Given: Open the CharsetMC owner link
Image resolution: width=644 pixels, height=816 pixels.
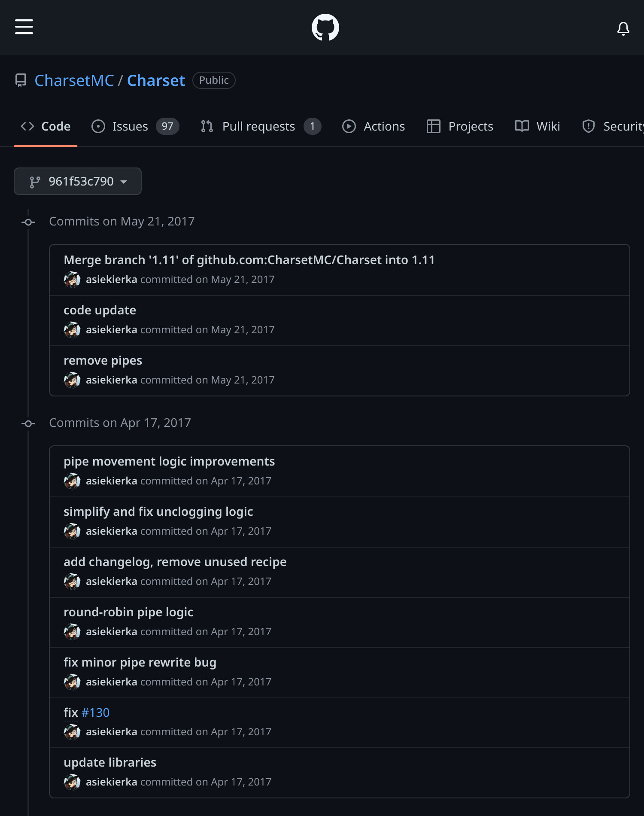Looking at the screenshot, I should coord(74,80).
